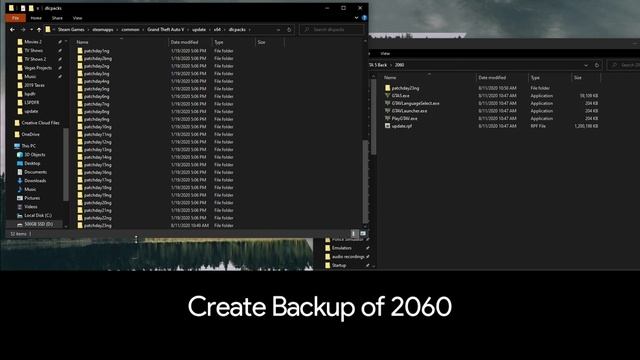Open Vegas Projects in Quick access

(38, 68)
